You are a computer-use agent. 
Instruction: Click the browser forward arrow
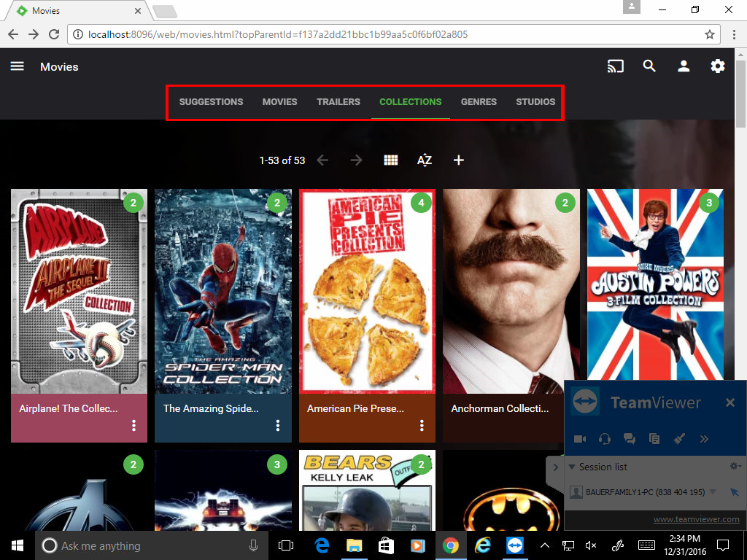(34, 34)
